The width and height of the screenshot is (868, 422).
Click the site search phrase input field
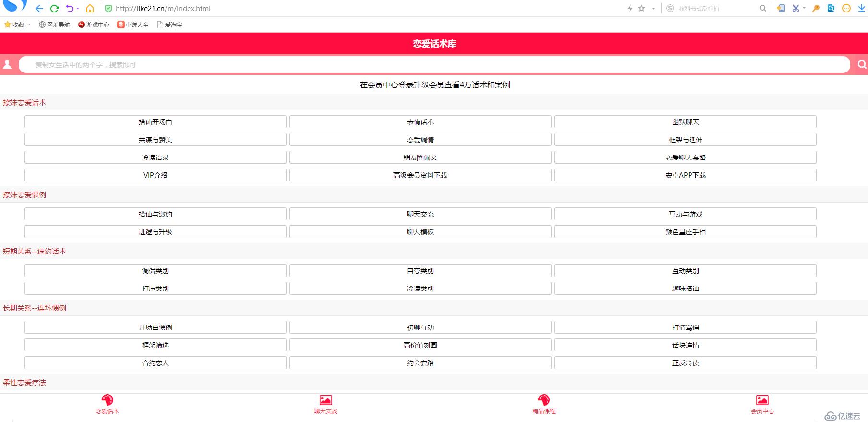(x=434, y=64)
